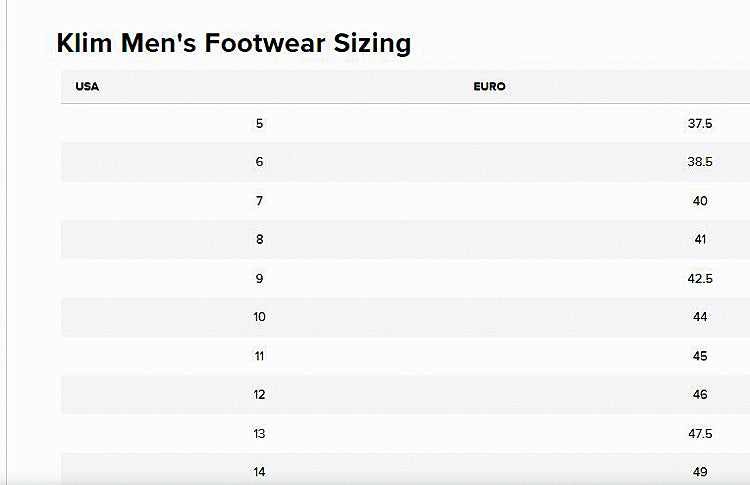Click USA size 10 cell
The width and height of the screenshot is (750, 485).
coord(259,317)
